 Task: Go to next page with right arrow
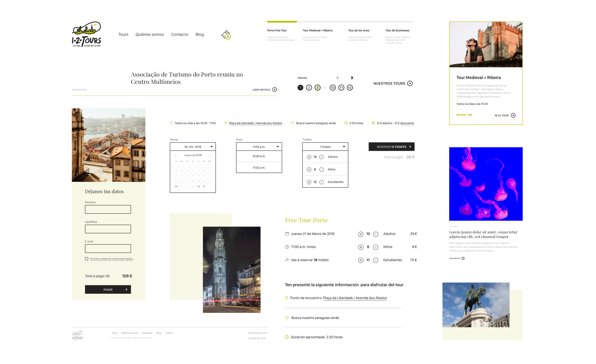tap(352, 78)
